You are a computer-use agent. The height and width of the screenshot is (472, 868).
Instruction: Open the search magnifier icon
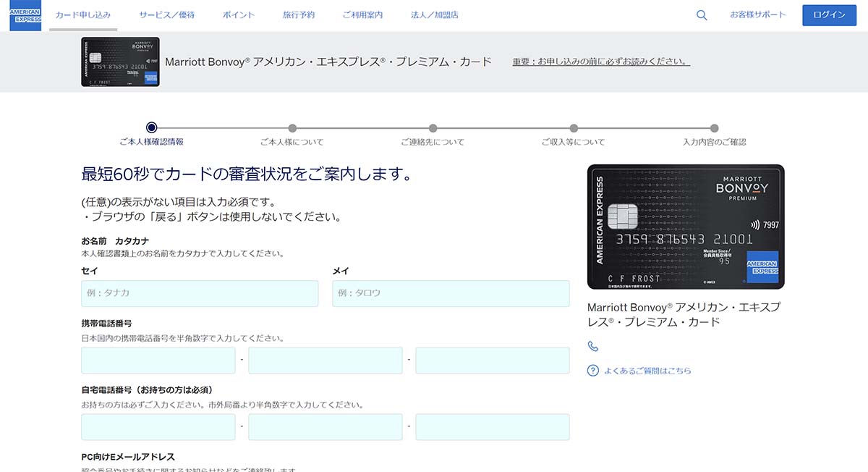tap(702, 15)
